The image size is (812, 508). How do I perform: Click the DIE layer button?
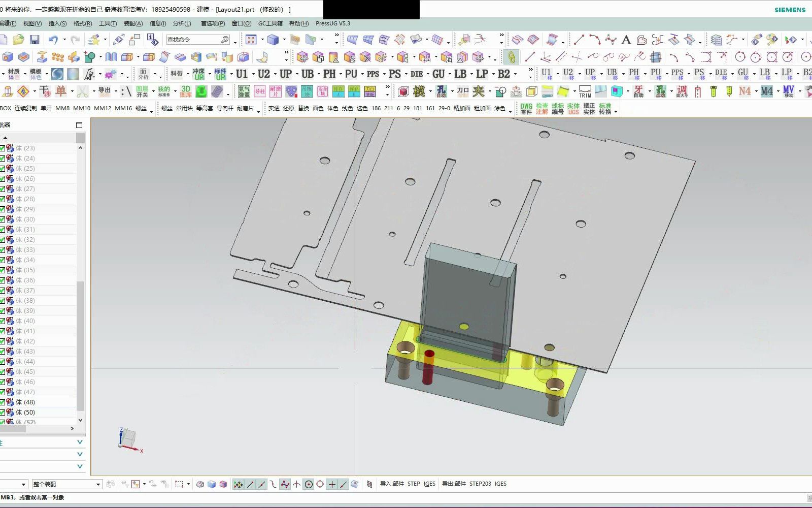tap(417, 74)
